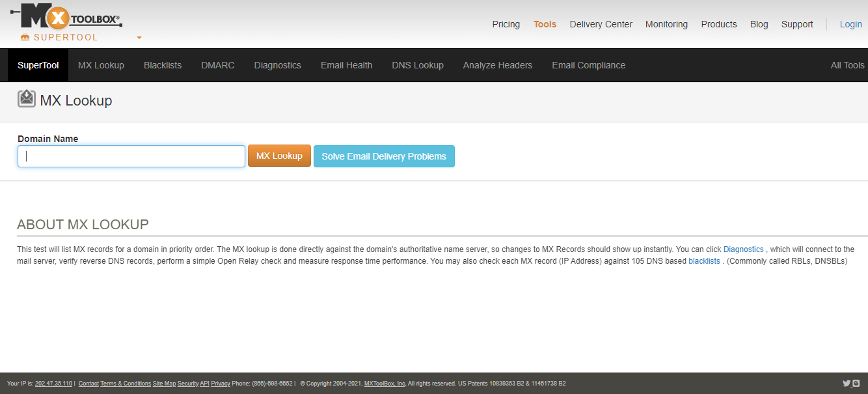
Task: Follow the Diagnostics link in the description
Action: [x=743, y=249]
